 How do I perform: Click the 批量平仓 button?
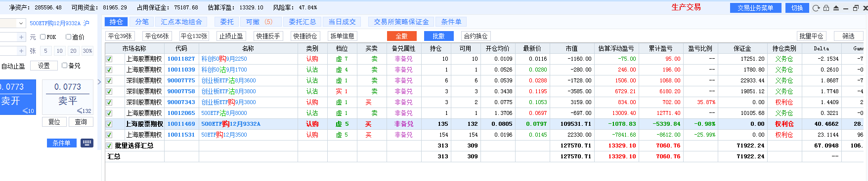click(x=812, y=36)
